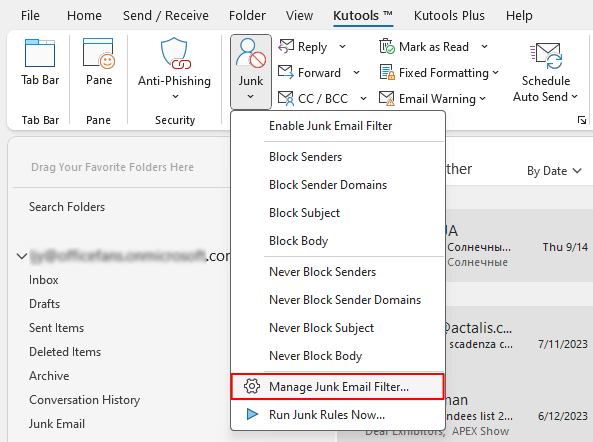
Task: Open the Inbox folder
Action: (x=43, y=280)
